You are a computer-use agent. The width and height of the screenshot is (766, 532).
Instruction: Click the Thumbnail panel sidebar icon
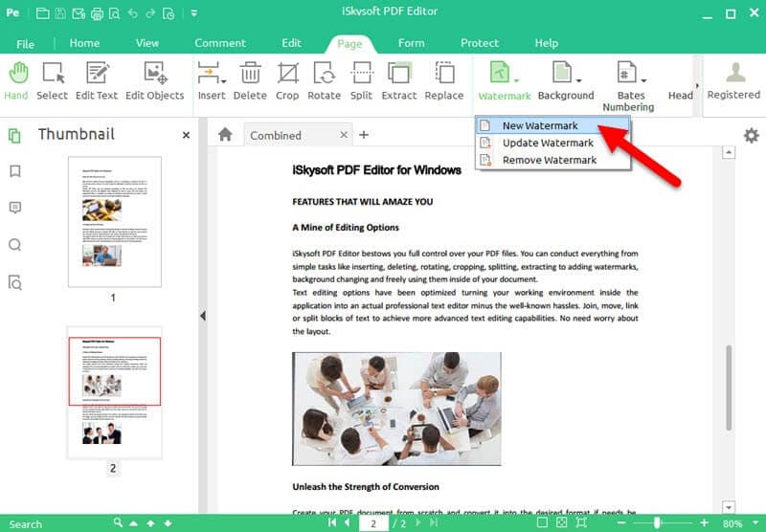pyautogui.click(x=14, y=135)
